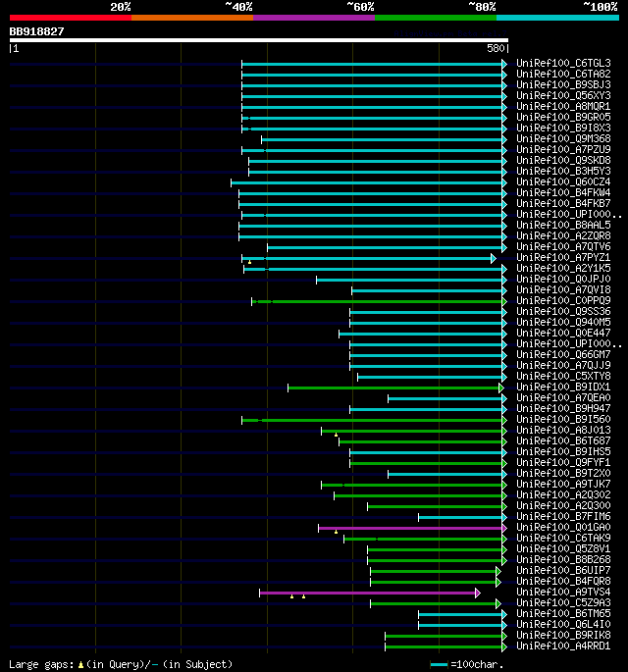This screenshot has height=672, width=628.
Task: Click the query end position label 580
Action: point(496,48)
